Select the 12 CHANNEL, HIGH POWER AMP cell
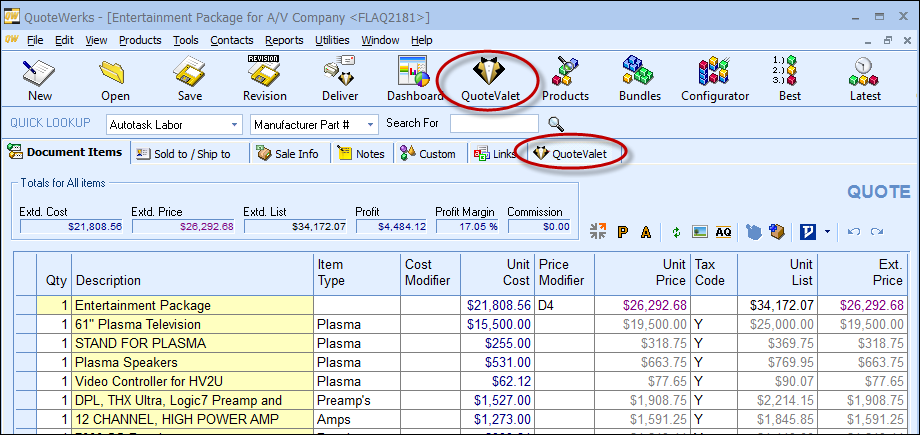 pos(193,419)
